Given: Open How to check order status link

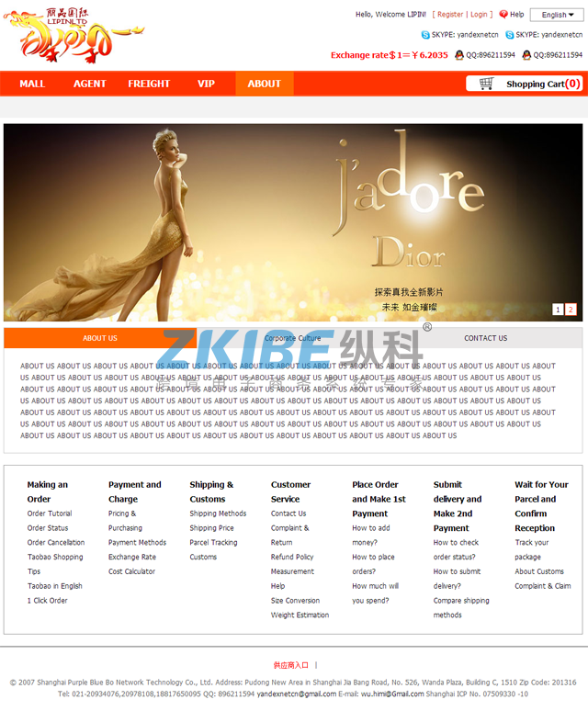Looking at the screenshot, I should click(456, 549).
